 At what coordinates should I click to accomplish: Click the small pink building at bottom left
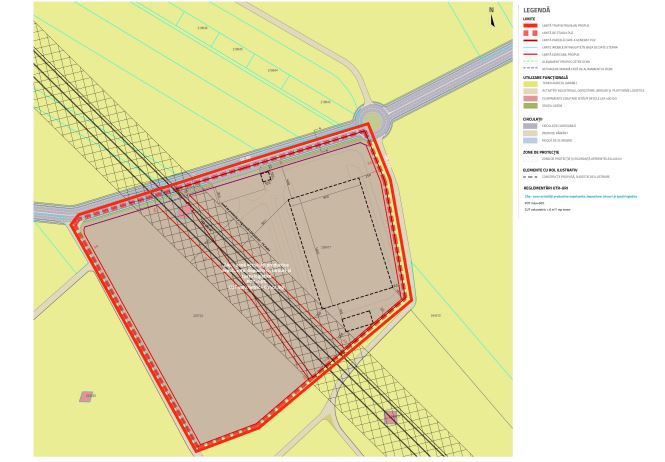(88, 396)
